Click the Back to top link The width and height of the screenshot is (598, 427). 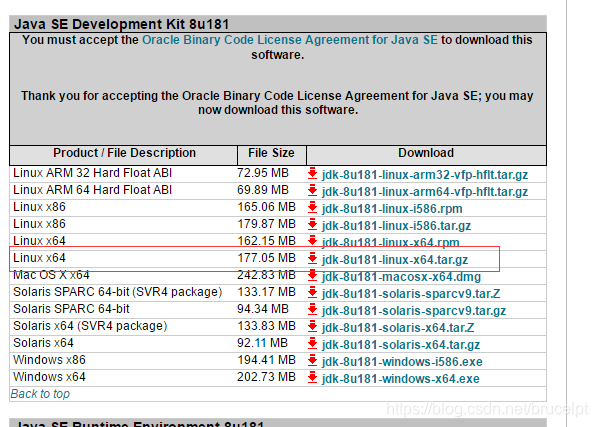pos(40,393)
